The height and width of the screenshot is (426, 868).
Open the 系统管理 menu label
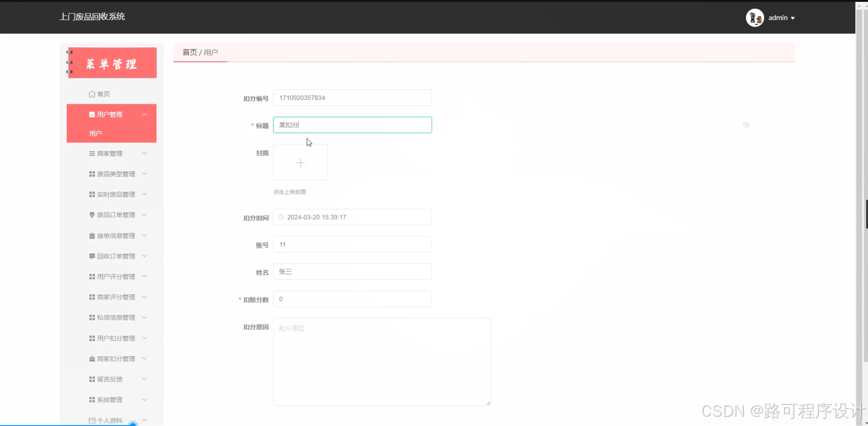pos(110,400)
